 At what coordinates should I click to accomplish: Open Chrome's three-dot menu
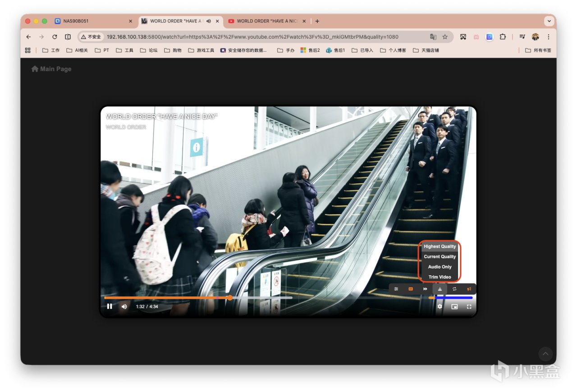click(549, 37)
